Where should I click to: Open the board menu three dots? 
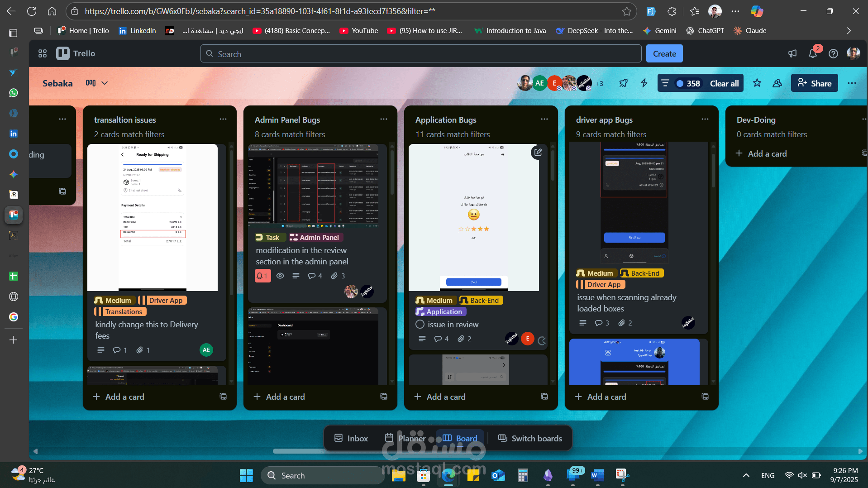tap(852, 83)
